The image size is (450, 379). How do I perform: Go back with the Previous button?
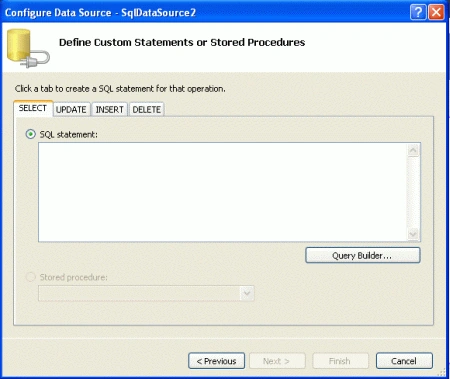(x=217, y=361)
